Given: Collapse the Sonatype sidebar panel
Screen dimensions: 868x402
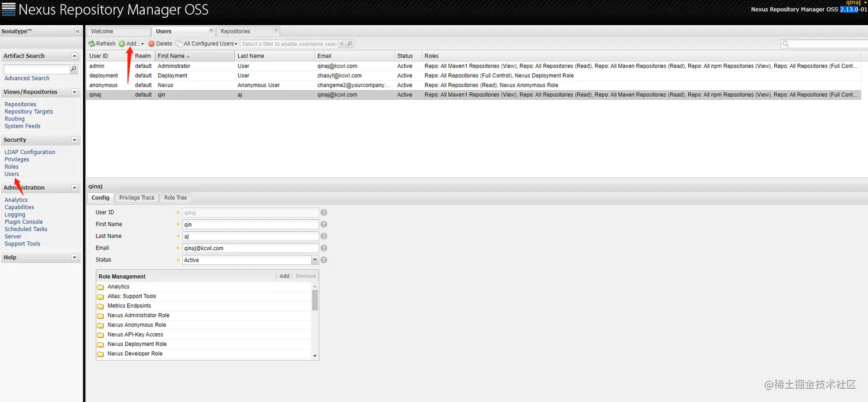Looking at the screenshot, I should 77,32.
